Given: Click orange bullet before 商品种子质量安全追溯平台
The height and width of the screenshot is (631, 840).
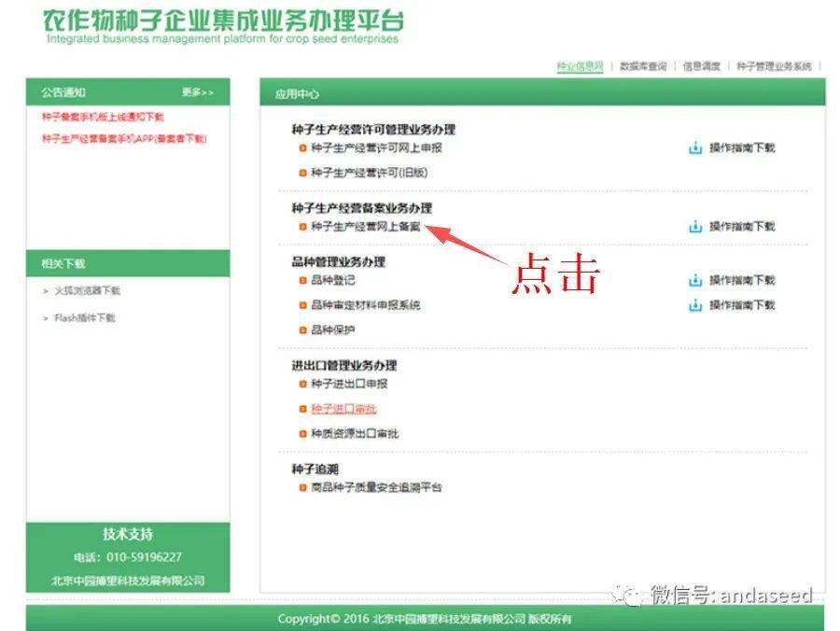Looking at the screenshot, I should point(302,487).
